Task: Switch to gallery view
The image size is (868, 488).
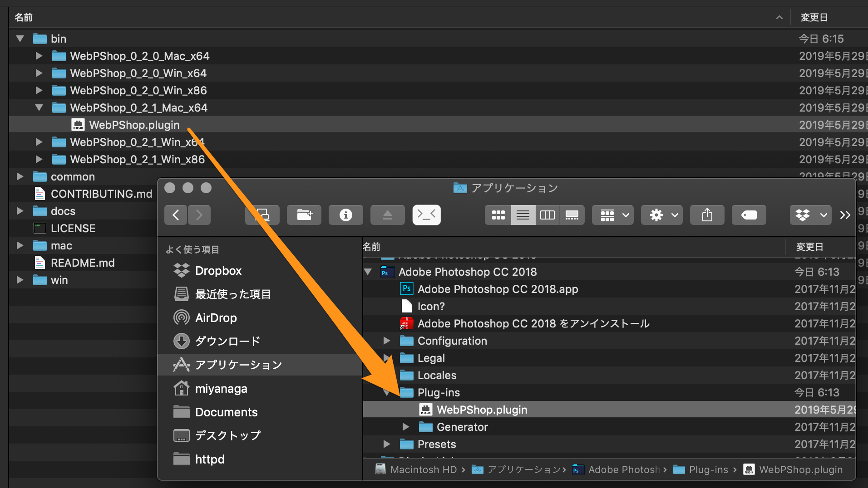Action: 572,215
